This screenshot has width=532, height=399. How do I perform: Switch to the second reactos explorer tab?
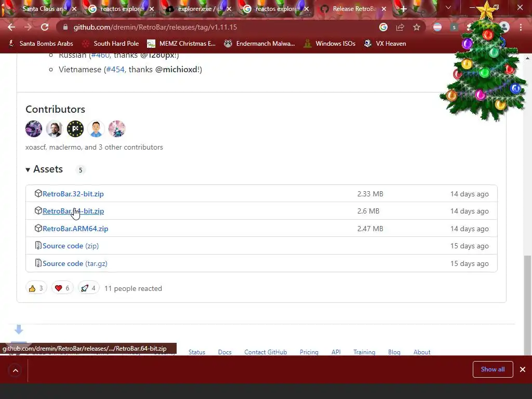tap(276, 9)
